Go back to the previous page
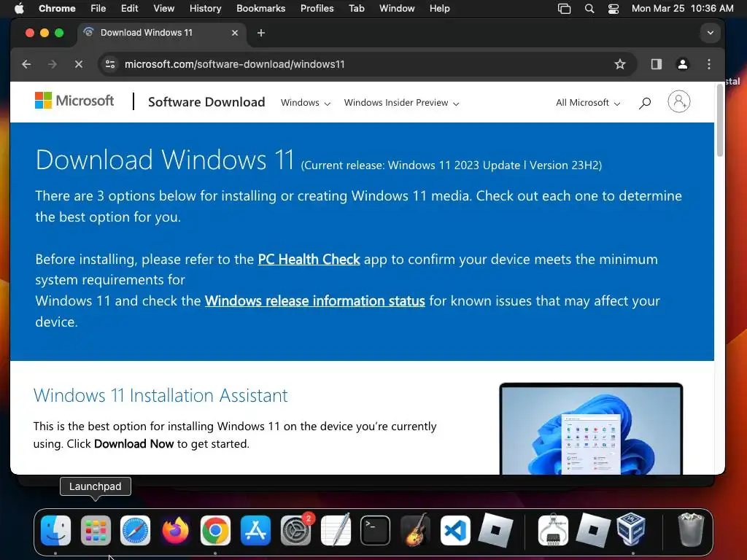747x560 pixels. click(27, 64)
